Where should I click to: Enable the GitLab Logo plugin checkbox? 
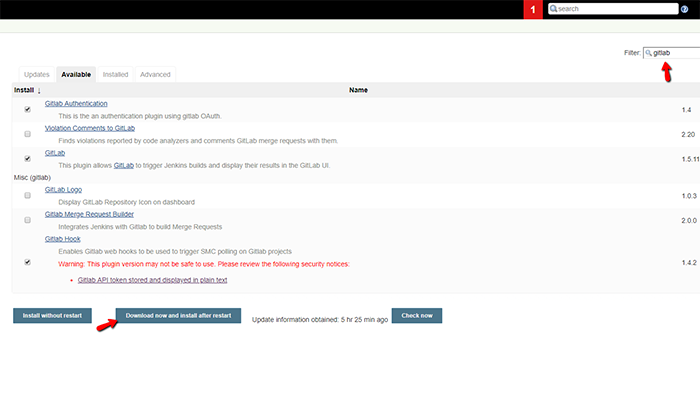[x=28, y=195]
